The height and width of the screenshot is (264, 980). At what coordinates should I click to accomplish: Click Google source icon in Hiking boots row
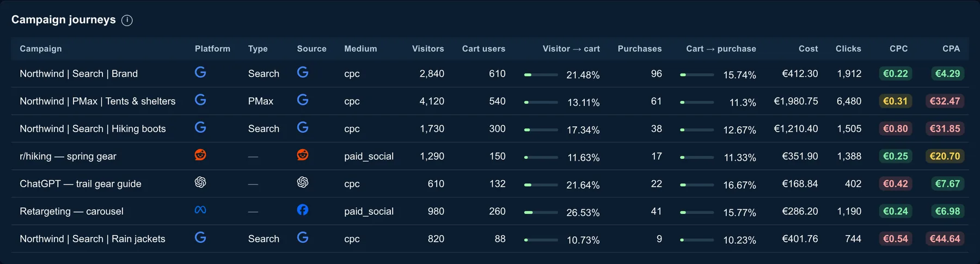pos(303,127)
